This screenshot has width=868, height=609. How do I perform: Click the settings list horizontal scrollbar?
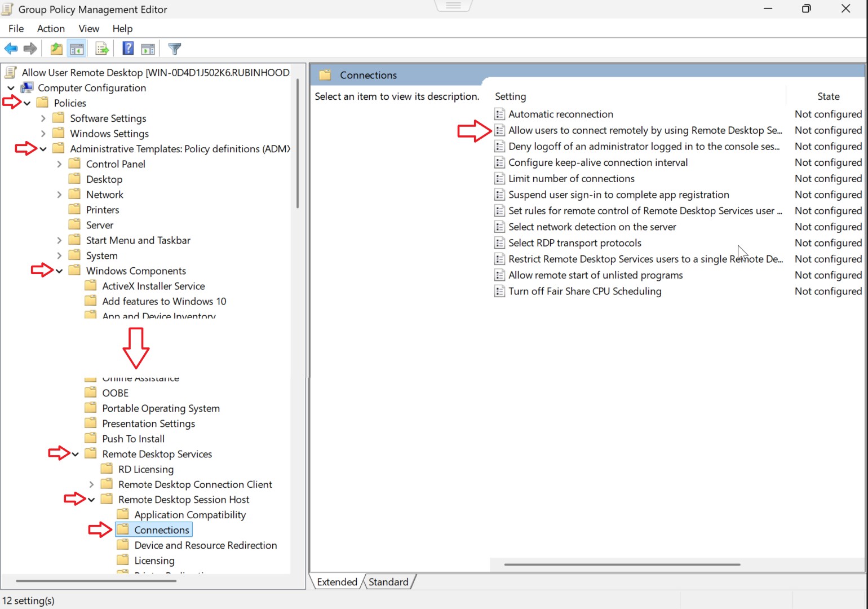click(622, 564)
